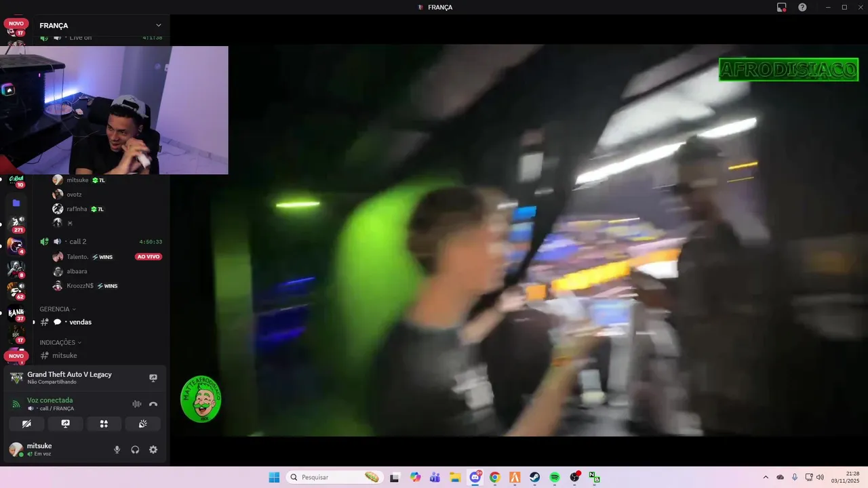Viewport: 868px width, 488px height.
Task: Open mitsuke user profile avatar
Action: [x=16, y=449]
